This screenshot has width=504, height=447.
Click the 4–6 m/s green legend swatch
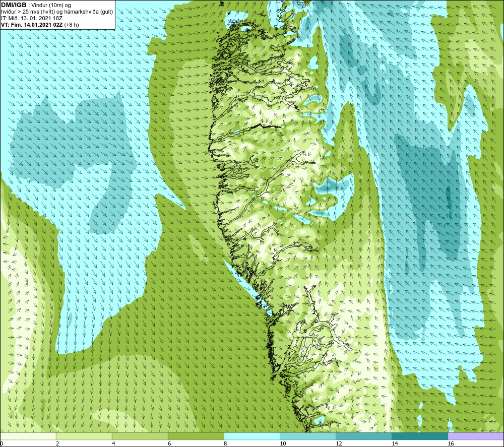[x=140, y=436]
